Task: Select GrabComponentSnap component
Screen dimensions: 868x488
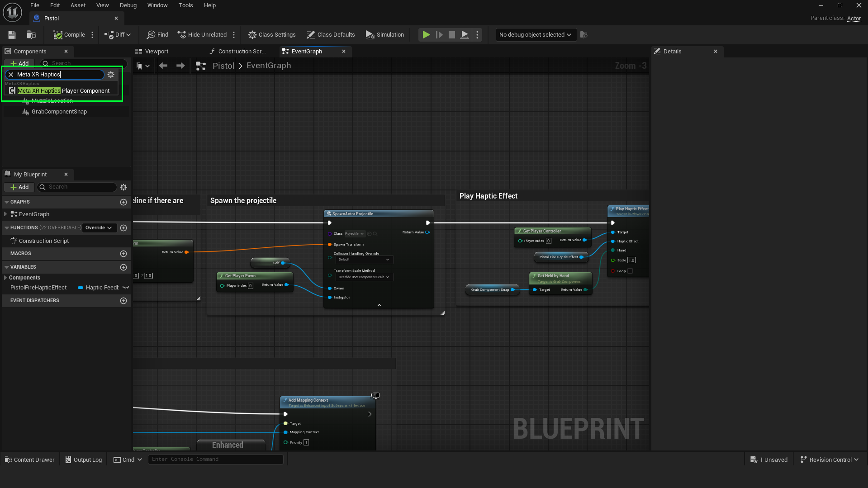Action: coord(59,112)
